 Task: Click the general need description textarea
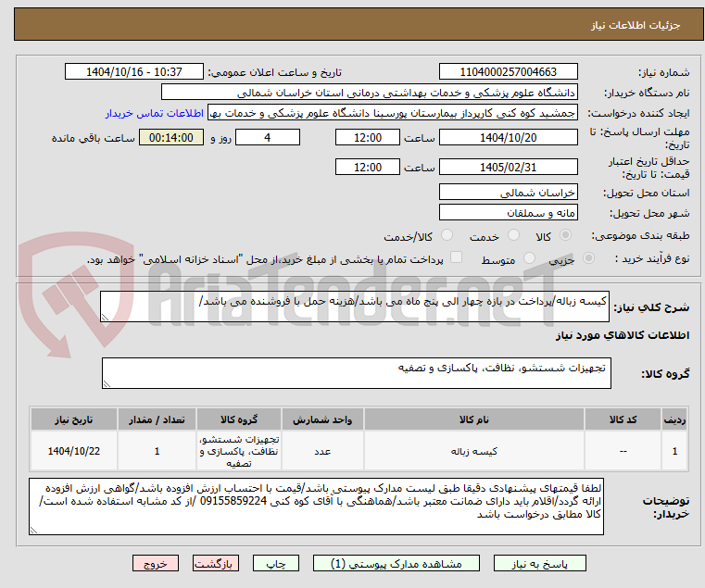pyautogui.click(x=354, y=307)
